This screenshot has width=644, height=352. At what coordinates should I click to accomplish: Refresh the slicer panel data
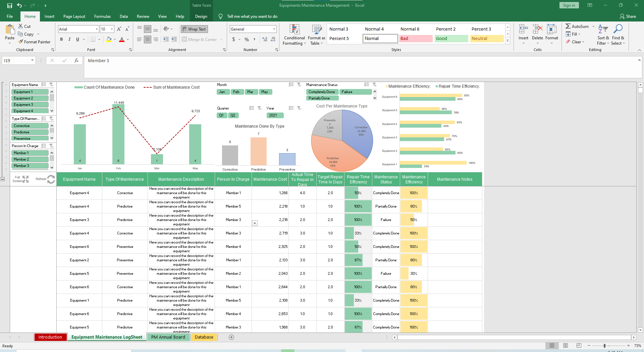click(50, 179)
